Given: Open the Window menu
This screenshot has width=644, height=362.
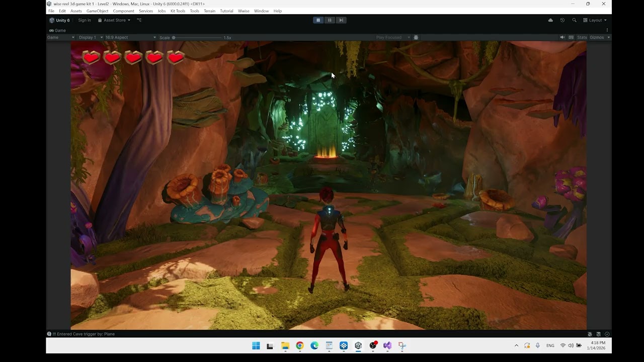Looking at the screenshot, I should pos(262,11).
